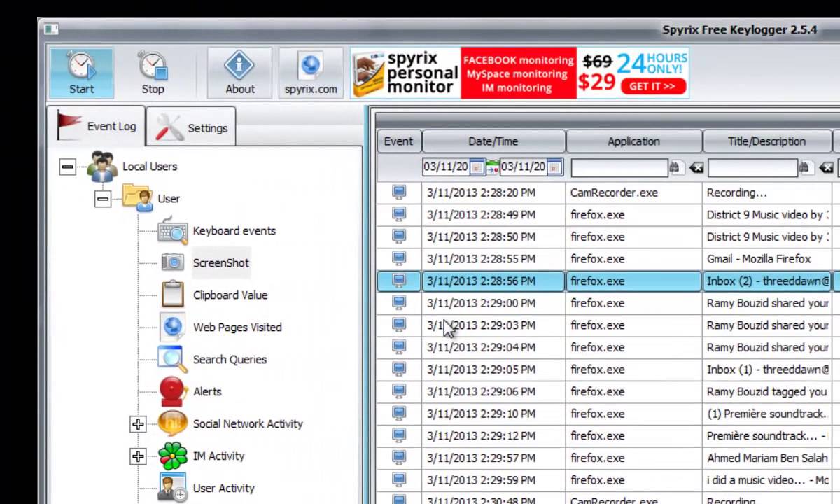This screenshot has height=504, width=840.
Task: Select the Keyboard events icon
Action: [172, 231]
